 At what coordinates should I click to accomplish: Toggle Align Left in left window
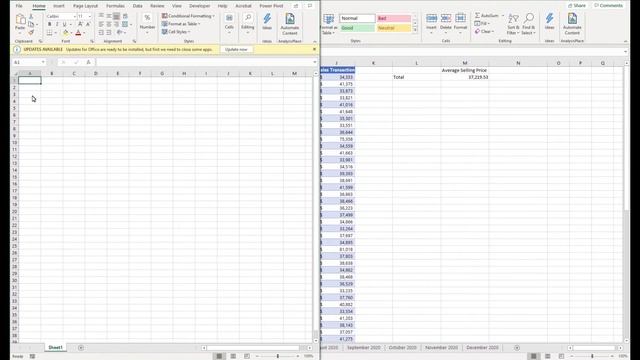click(x=101, y=24)
